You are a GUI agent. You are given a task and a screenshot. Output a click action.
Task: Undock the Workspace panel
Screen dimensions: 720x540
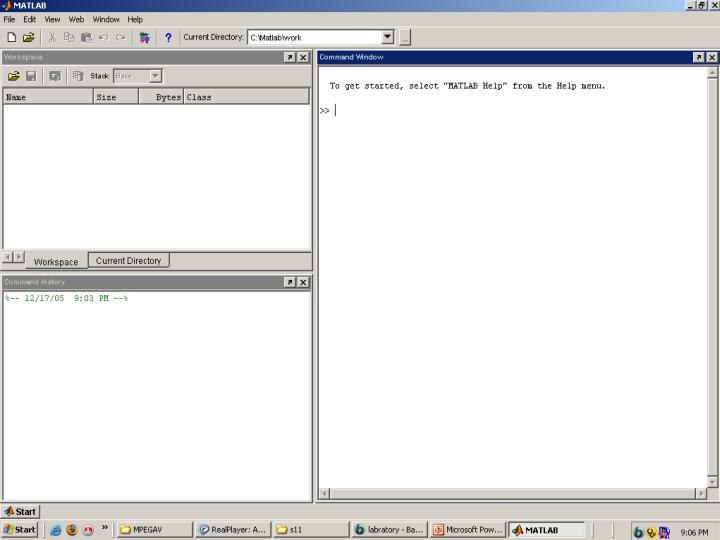[290, 57]
